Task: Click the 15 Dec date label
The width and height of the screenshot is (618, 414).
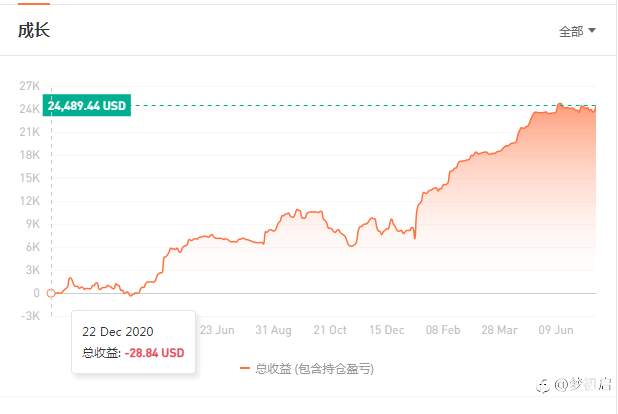Action: click(387, 330)
